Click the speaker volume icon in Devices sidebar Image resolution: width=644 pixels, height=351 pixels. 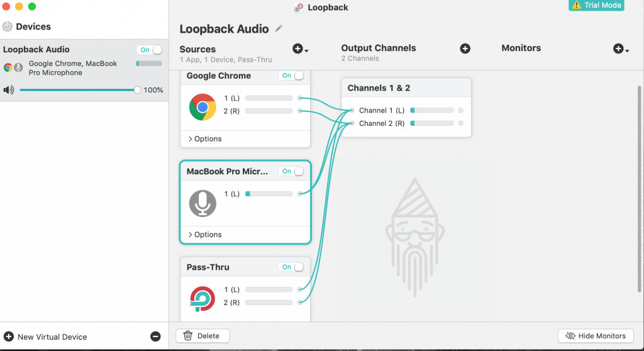click(x=9, y=89)
